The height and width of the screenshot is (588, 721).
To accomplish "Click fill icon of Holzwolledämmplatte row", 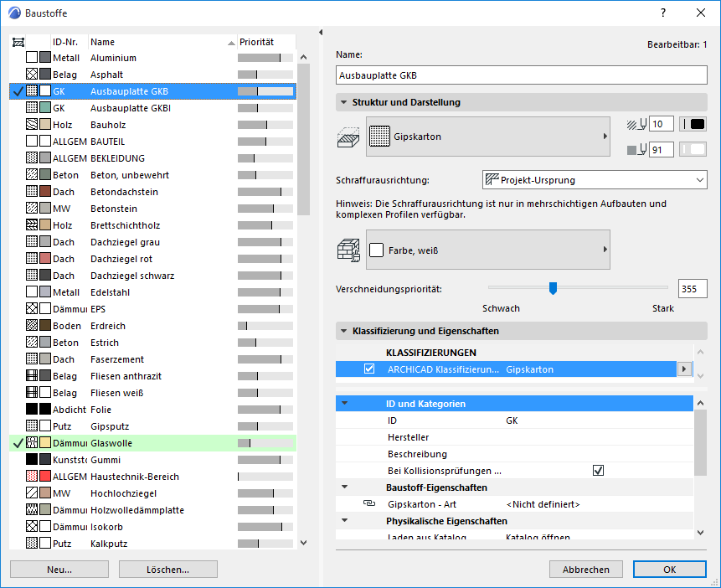I will pyautogui.click(x=32, y=510).
